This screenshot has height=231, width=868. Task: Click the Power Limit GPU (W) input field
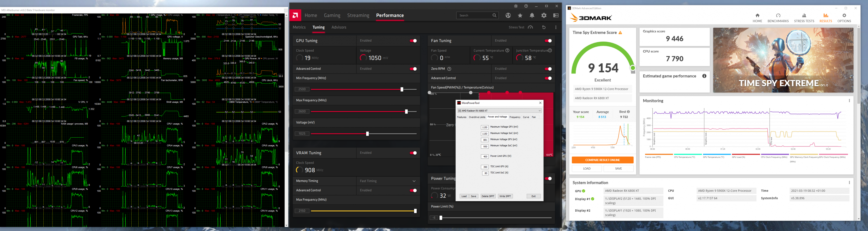[x=485, y=157]
